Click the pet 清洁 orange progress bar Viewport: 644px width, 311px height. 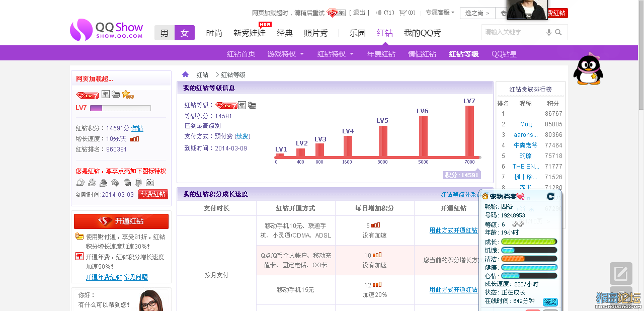point(529,259)
